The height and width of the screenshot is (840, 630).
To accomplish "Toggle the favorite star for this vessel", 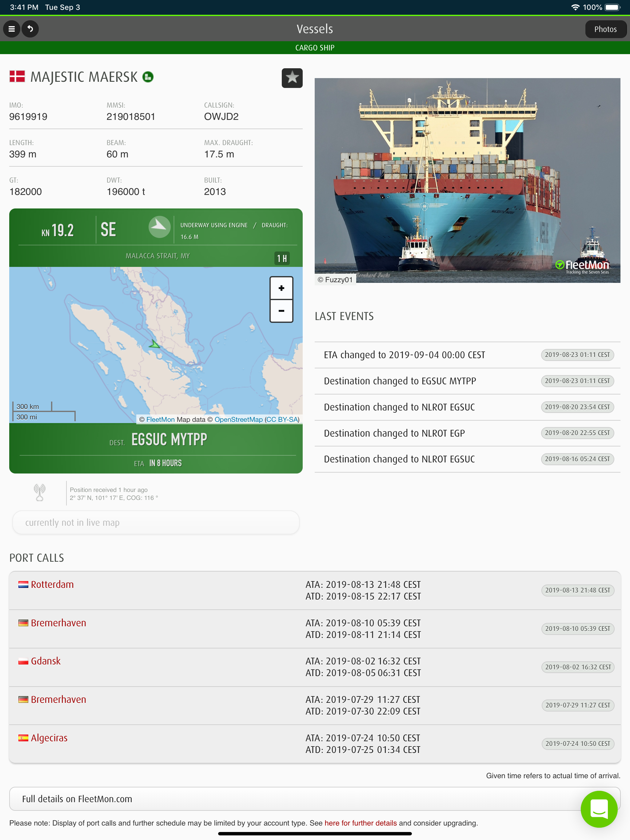I will click(x=292, y=78).
